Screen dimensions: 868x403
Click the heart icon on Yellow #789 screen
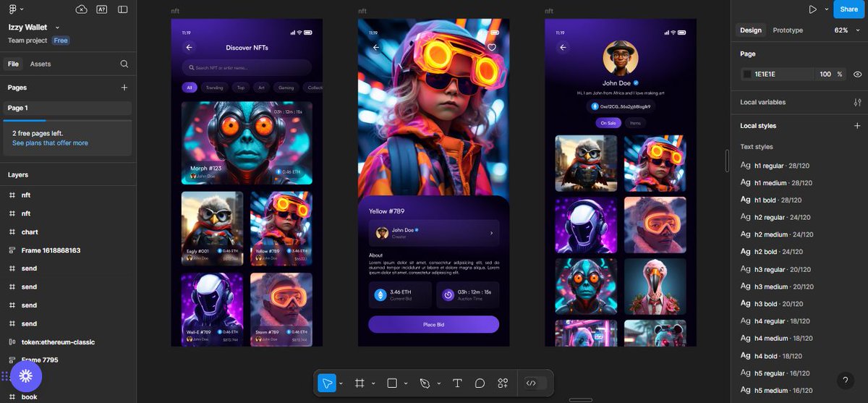(x=492, y=48)
